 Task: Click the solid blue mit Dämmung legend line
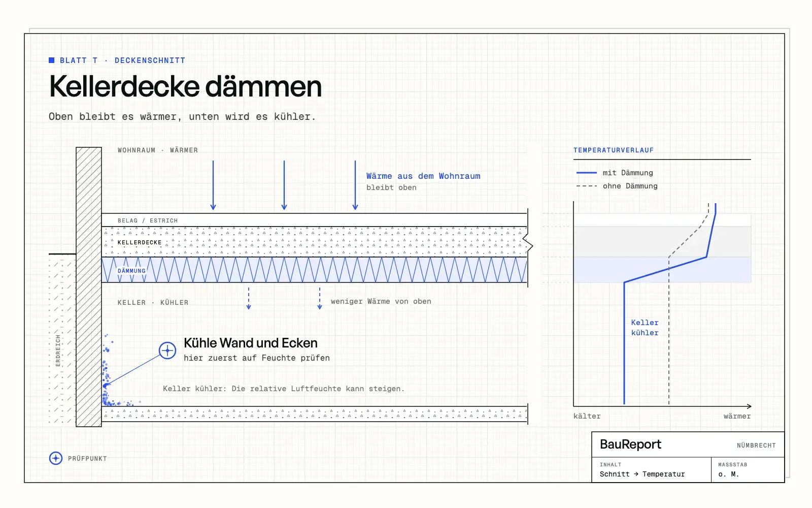[587, 173]
